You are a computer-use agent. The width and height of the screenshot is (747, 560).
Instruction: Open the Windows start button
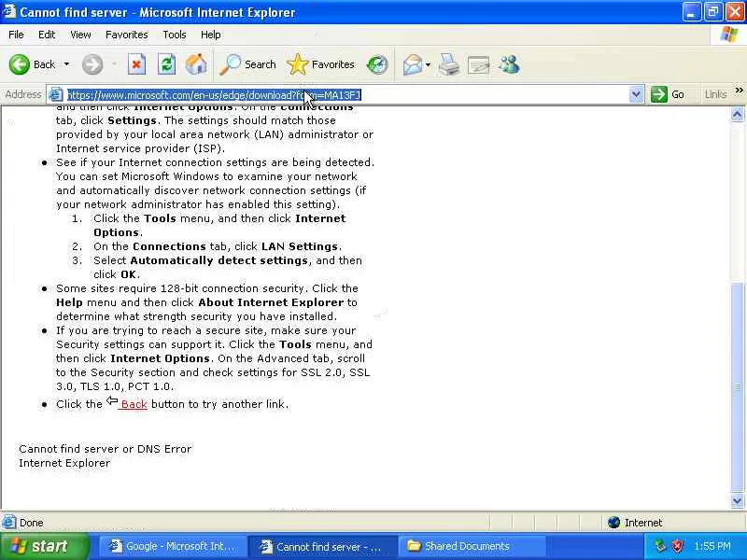pos(44,546)
